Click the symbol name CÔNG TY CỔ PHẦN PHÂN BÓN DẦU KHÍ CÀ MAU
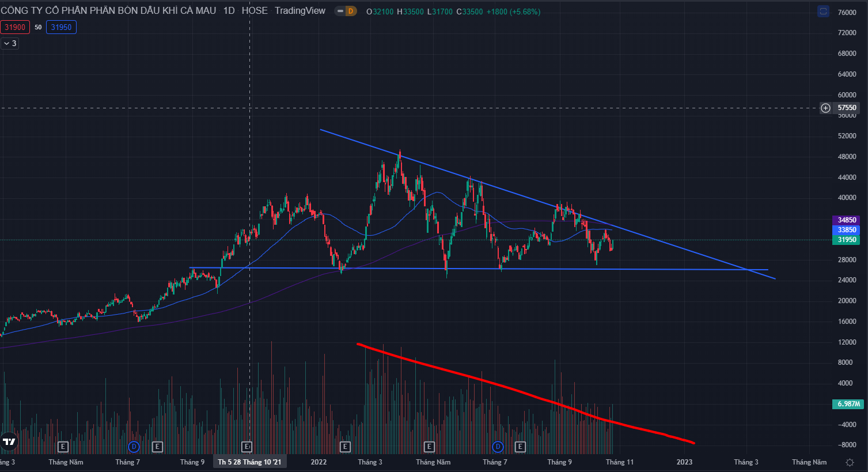 109,10
